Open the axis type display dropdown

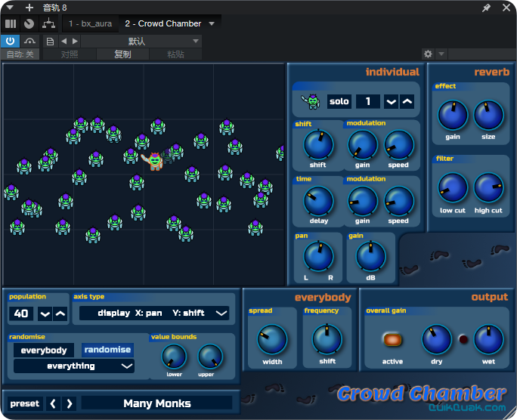154,313
